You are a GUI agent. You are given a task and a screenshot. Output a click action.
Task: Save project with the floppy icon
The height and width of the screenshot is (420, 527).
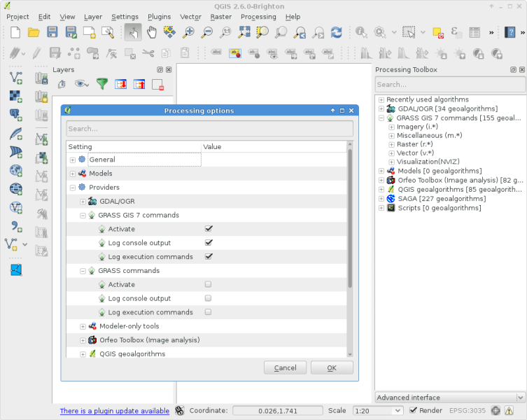[x=52, y=32]
